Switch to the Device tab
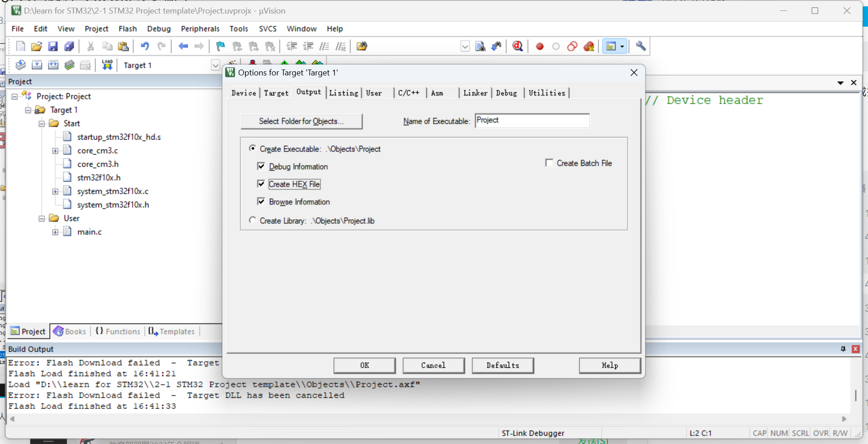The height and width of the screenshot is (444, 868). click(x=244, y=93)
